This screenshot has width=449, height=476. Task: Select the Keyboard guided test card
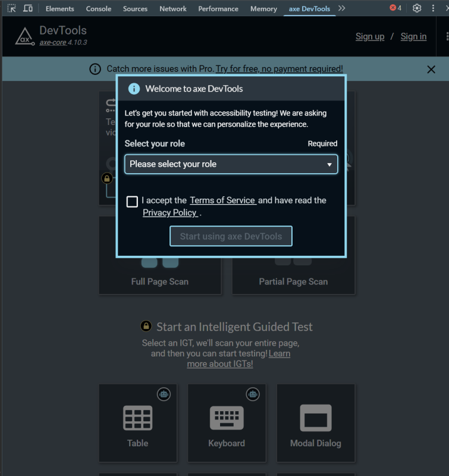coord(227,423)
